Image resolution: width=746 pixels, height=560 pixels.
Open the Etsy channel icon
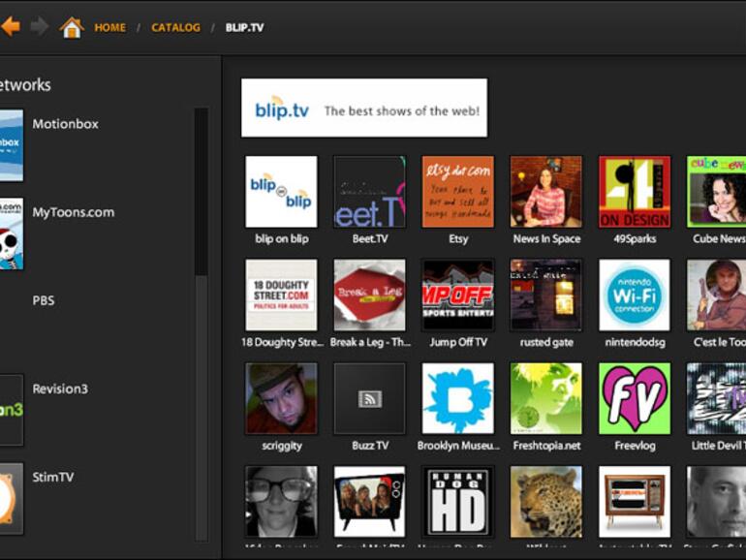[x=458, y=192]
